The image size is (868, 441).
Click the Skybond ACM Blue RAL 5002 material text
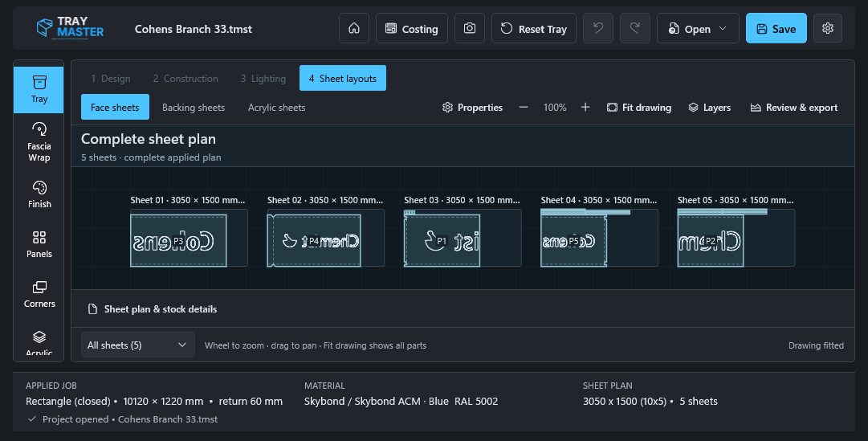(401, 401)
